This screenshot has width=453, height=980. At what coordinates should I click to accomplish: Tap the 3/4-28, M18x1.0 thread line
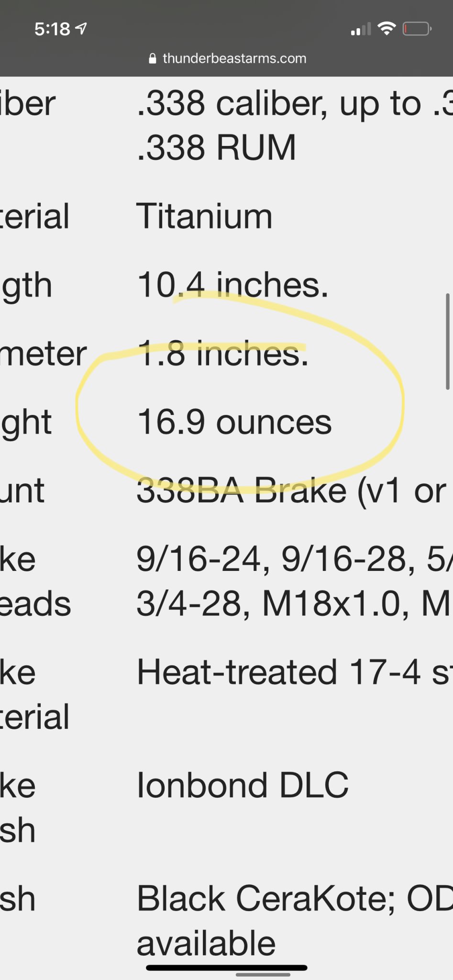click(x=295, y=604)
